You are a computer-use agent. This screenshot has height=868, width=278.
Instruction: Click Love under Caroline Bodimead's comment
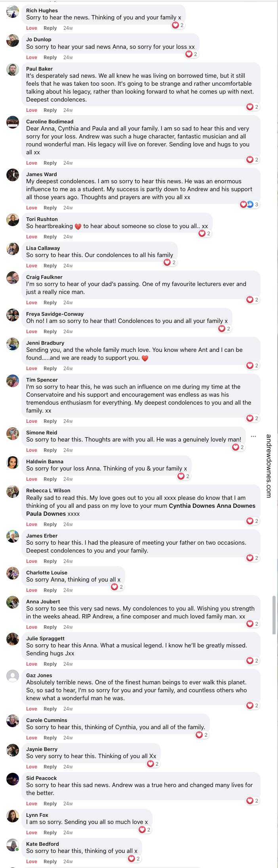[x=32, y=163]
